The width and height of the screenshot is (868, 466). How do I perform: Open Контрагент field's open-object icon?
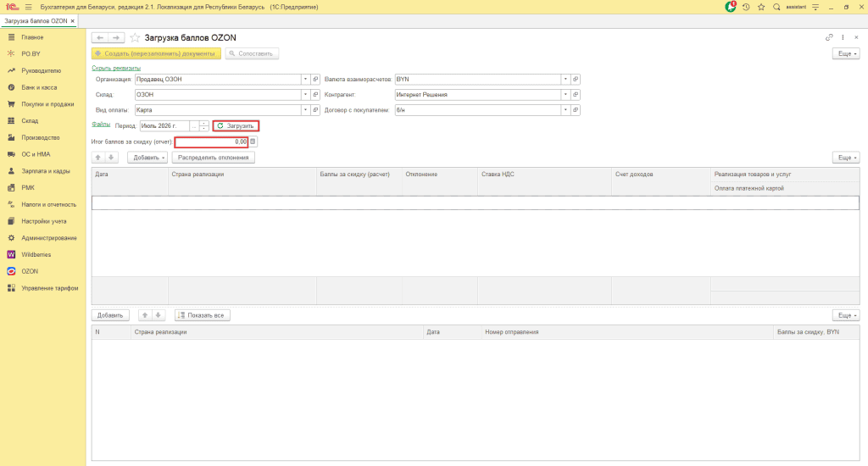576,95
